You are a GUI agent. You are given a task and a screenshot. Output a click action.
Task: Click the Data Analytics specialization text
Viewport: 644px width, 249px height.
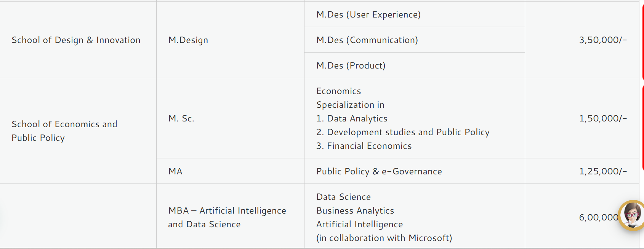[x=357, y=118]
